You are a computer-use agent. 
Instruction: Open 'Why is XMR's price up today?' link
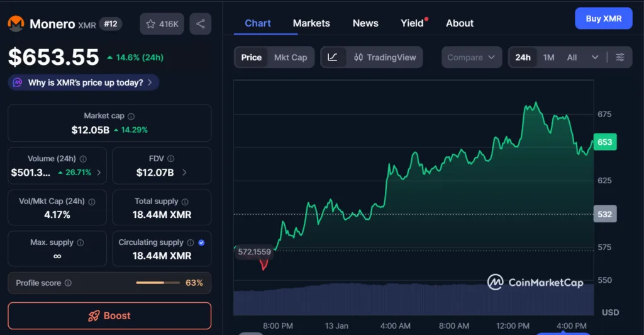tap(84, 82)
